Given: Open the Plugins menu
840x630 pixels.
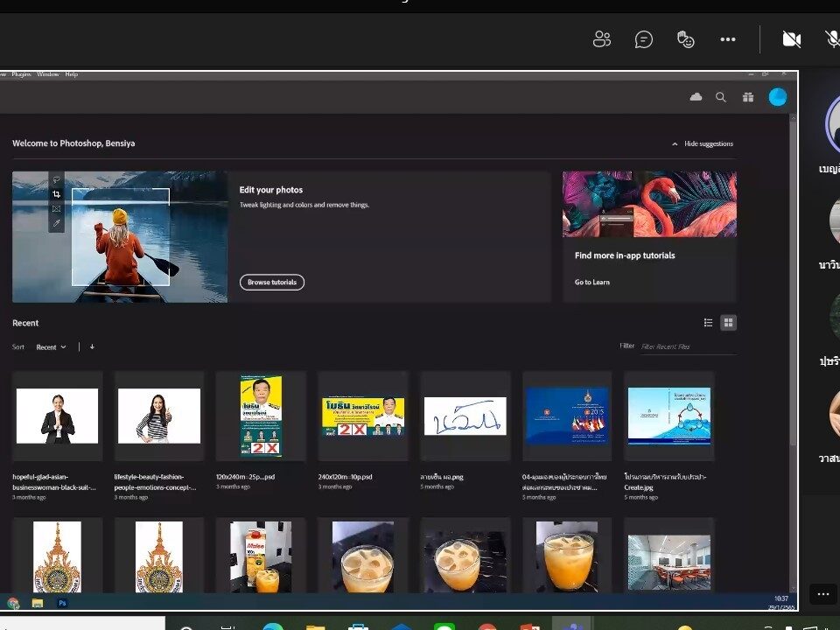Looking at the screenshot, I should pos(21,74).
